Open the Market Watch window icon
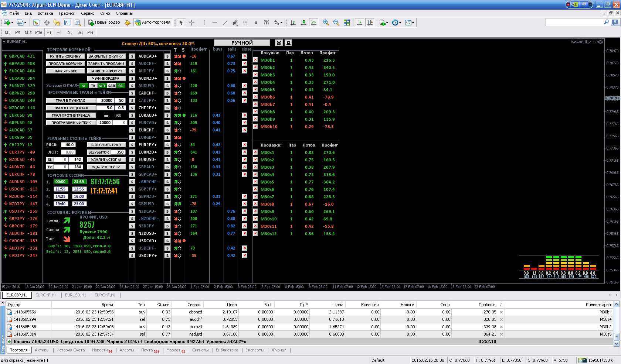Image resolution: width=621 pixels, height=364 pixels. coord(36,23)
